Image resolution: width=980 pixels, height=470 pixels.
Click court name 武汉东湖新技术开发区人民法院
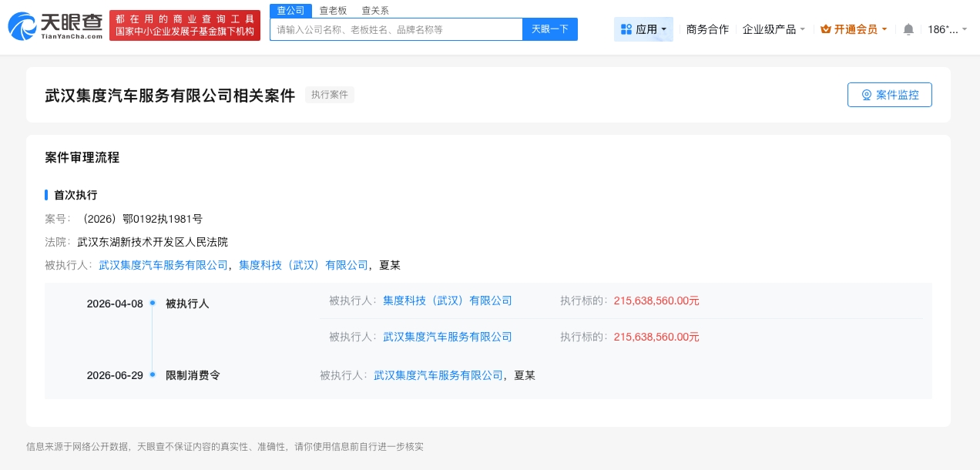[x=153, y=242]
